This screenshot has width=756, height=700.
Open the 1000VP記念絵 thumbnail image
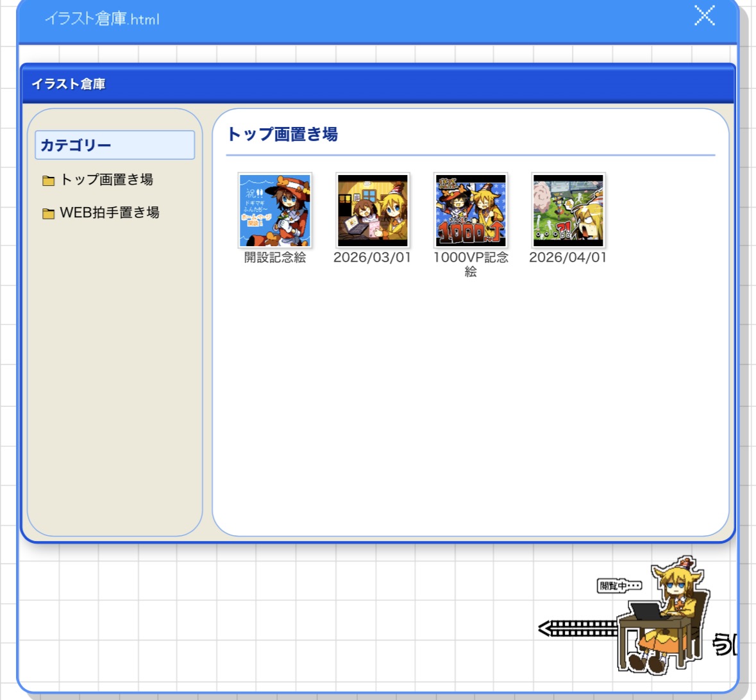471,210
